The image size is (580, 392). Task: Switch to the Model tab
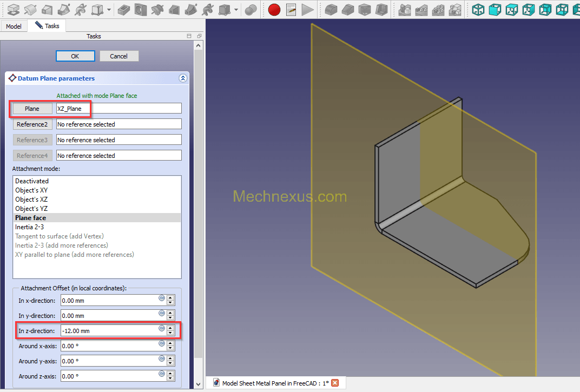click(x=14, y=26)
